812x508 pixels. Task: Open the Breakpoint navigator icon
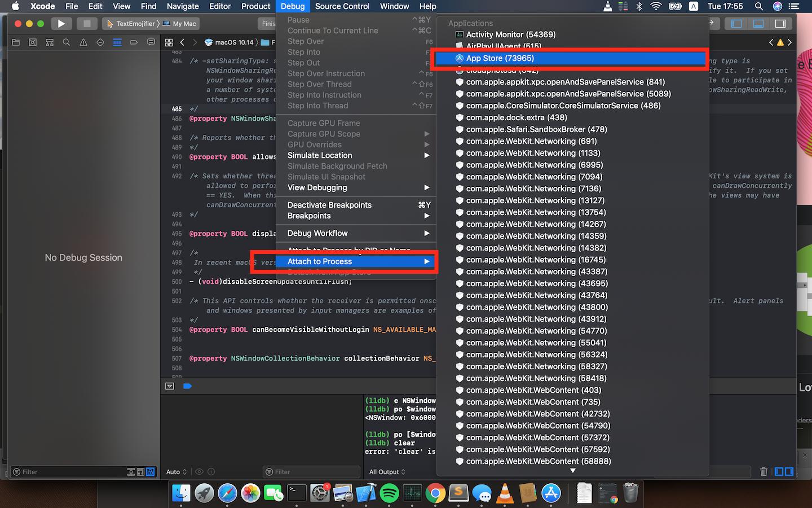click(134, 42)
